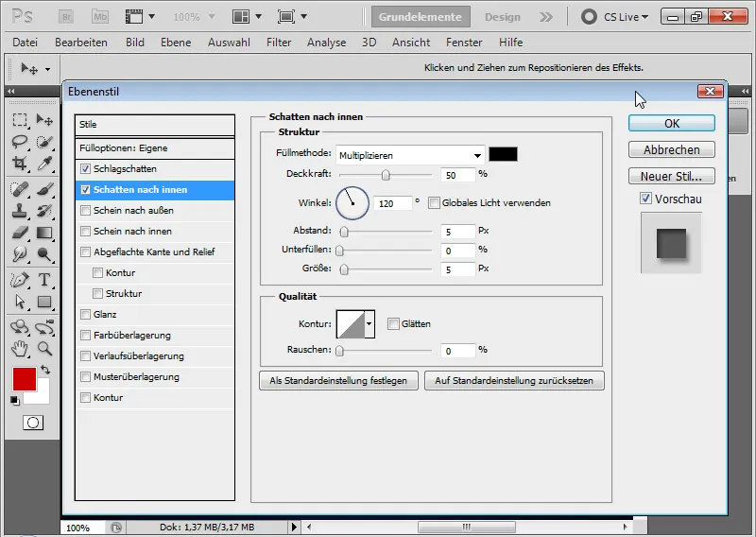Select the Rectangle shape tool
The image size is (756, 537).
44,302
